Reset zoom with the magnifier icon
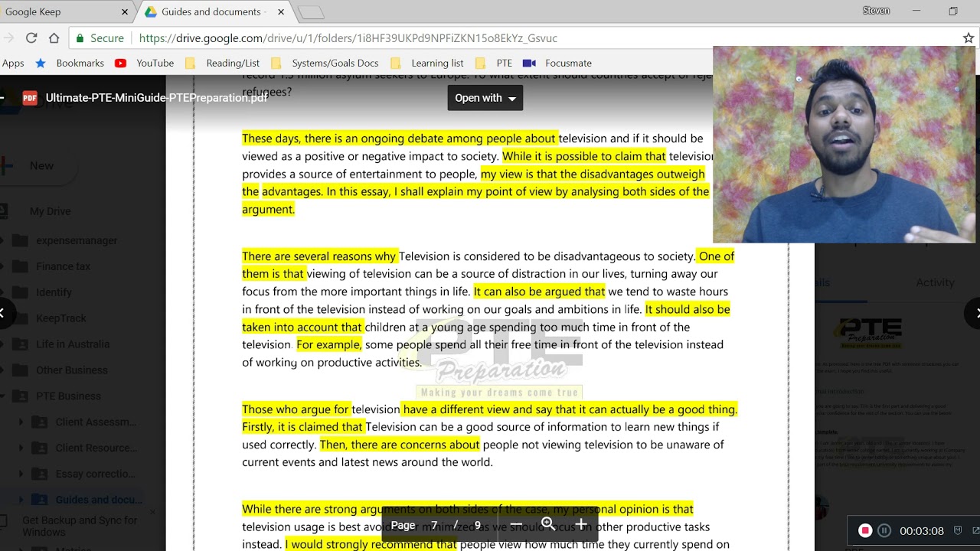980x551 pixels. (548, 524)
